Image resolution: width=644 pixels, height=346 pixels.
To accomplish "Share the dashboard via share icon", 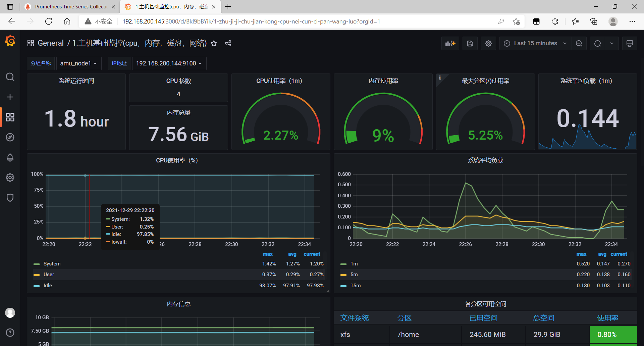I will [x=228, y=43].
